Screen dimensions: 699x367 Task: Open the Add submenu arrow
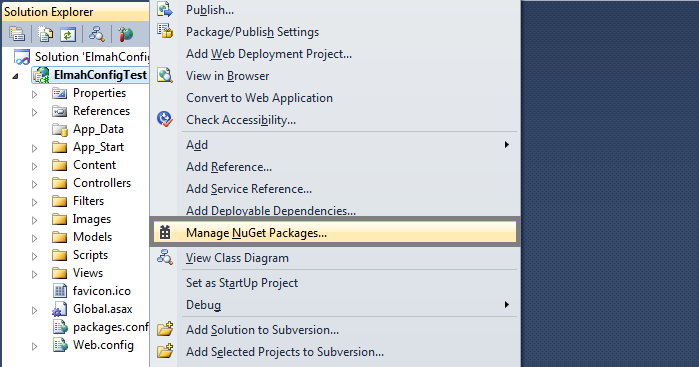click(506, 144)
